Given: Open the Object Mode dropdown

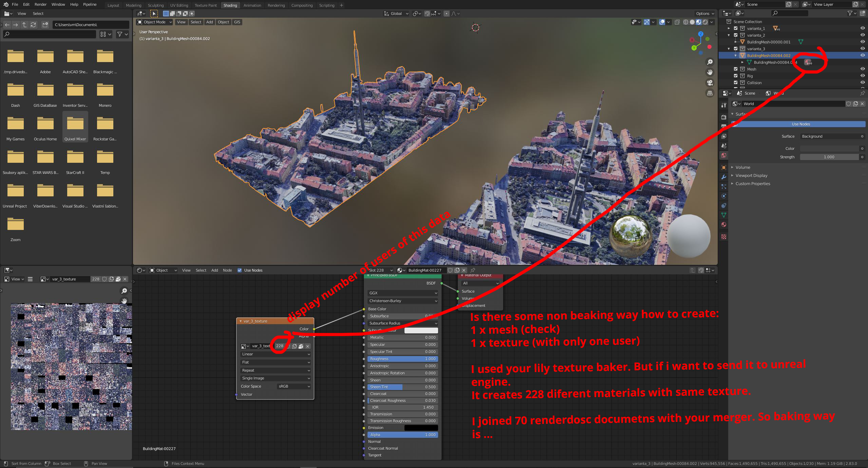Looking at the screenshot, I should pos(154,22).
